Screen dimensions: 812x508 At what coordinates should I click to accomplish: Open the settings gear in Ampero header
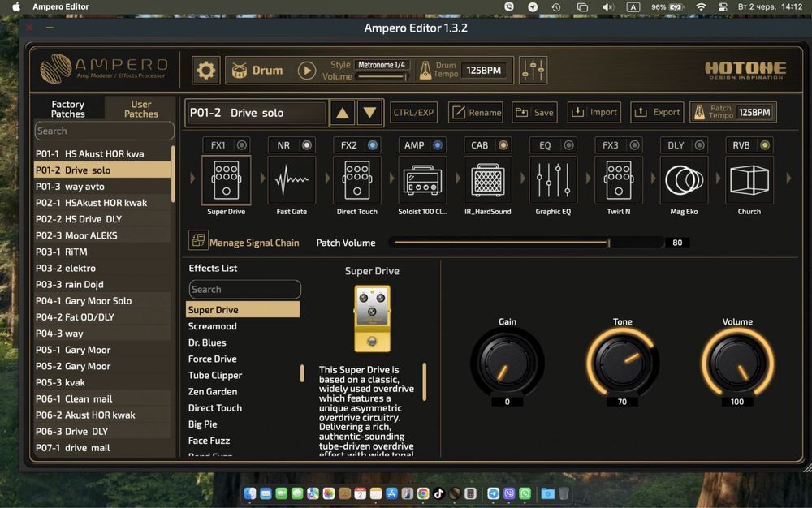(x=205, y=70)
